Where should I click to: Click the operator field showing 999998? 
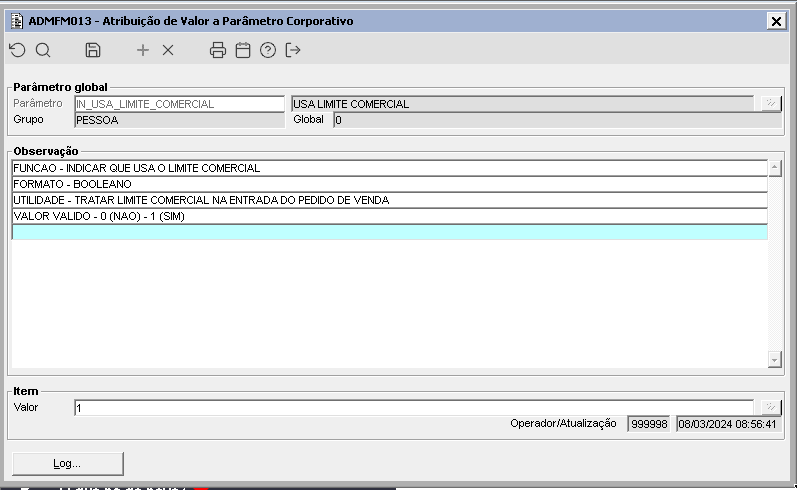(x=649, y=424)
